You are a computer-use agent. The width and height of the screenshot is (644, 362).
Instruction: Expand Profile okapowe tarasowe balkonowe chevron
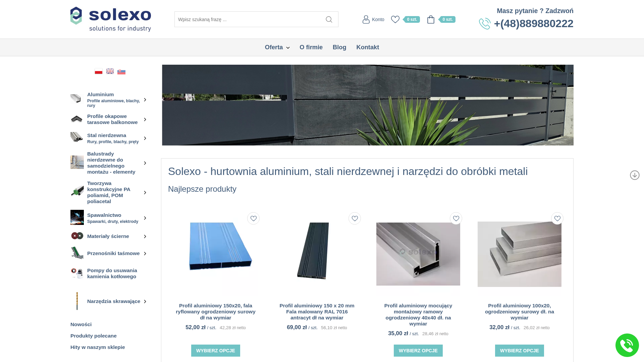click(x=145, y=119)
